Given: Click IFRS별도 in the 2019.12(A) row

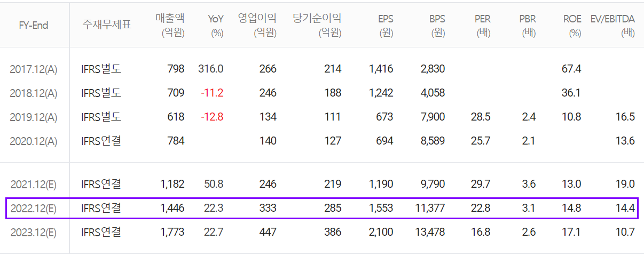Looking at the screenshot, I should [101, 117].
